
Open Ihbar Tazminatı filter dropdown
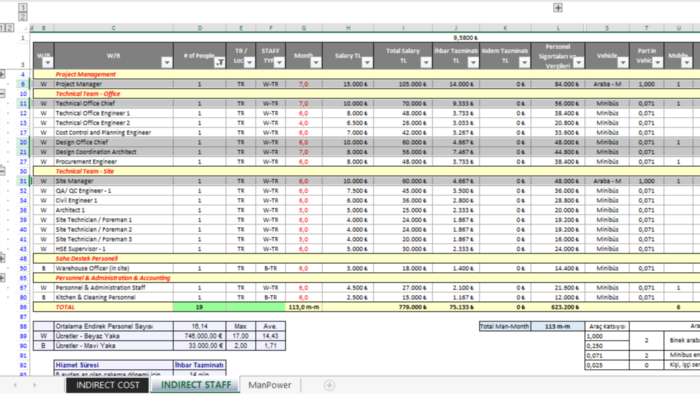[x=473, y=62]
